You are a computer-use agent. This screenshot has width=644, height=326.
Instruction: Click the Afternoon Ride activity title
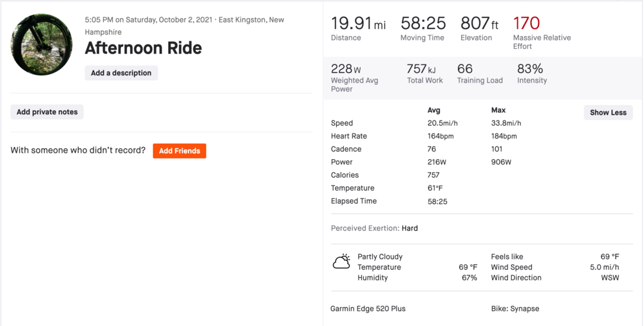click(143, 48)
